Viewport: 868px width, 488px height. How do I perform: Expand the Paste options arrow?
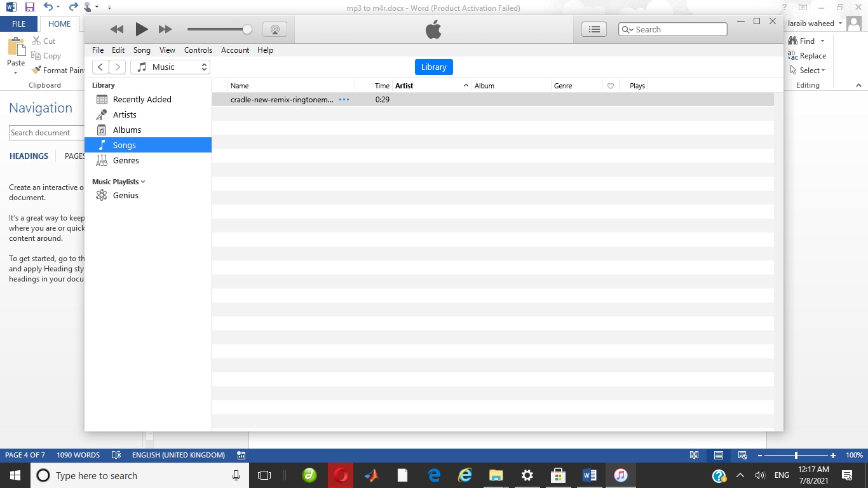(16, 72)
